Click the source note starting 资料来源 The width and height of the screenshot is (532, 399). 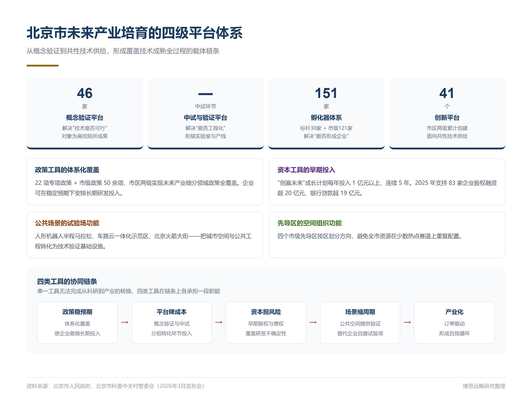[115, 386]
